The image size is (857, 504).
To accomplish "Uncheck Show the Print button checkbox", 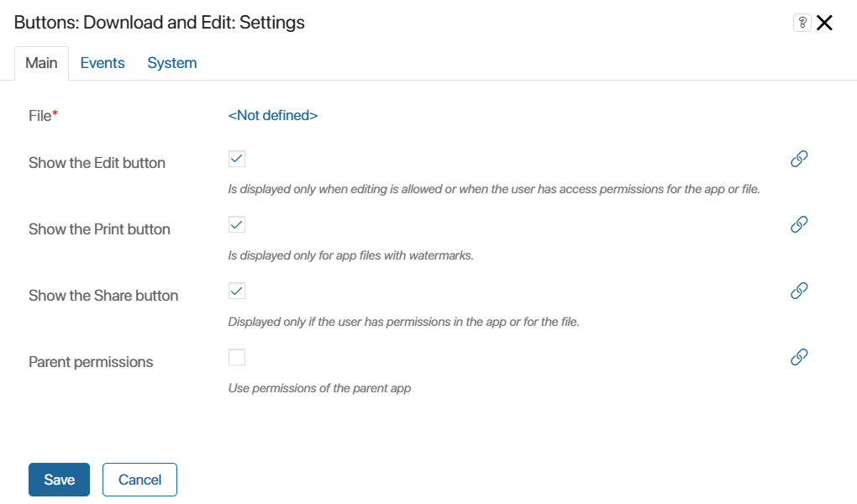I will 237,224.
